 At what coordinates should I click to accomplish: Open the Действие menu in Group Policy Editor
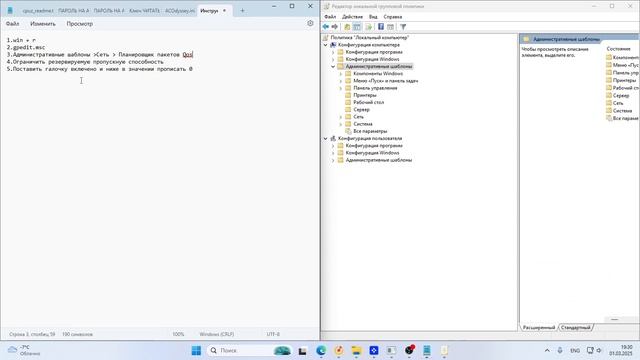point(352,17)
